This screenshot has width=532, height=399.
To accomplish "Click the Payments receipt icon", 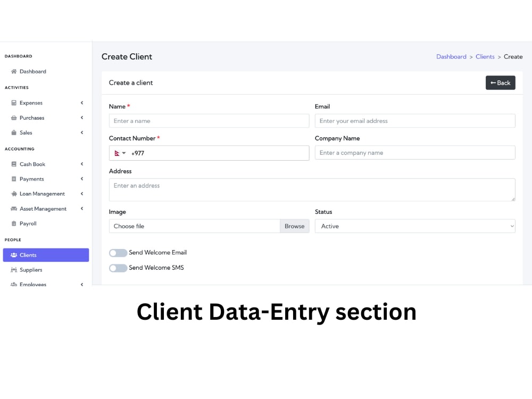I will point(14,179).
